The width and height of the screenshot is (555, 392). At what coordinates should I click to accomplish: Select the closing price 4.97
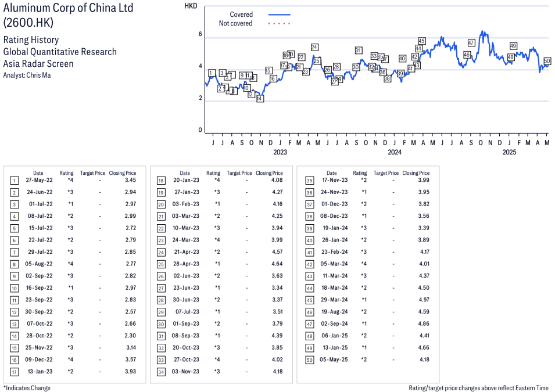click(x=424, y=300)
